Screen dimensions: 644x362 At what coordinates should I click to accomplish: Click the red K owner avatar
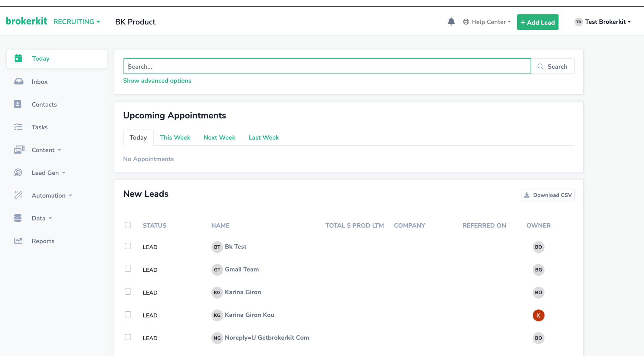click(538, 315)
